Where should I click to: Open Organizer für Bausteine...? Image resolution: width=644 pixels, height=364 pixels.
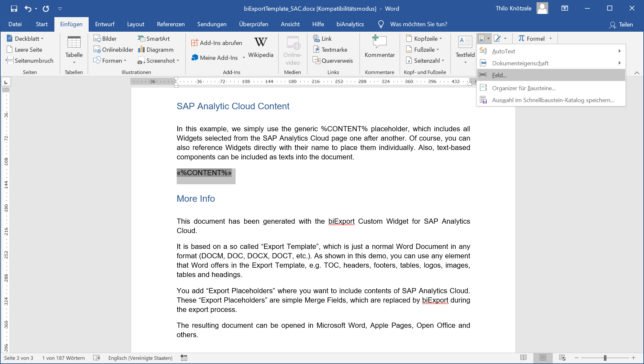(x=551, y=88)
